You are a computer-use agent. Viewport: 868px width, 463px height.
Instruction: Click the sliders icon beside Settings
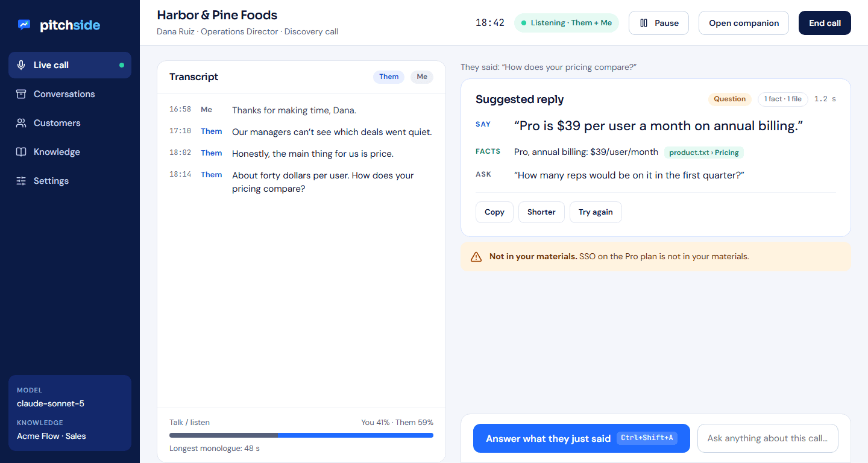click(x=21, y=181)
